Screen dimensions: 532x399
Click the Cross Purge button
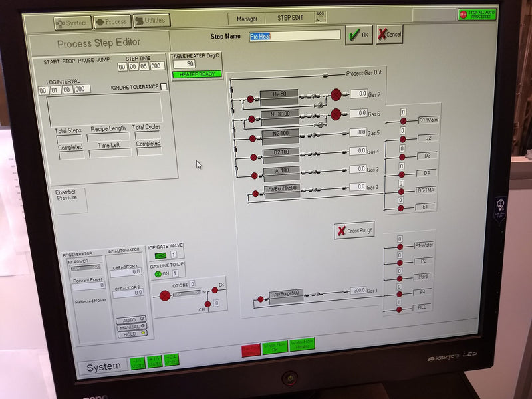click(354, 231)
